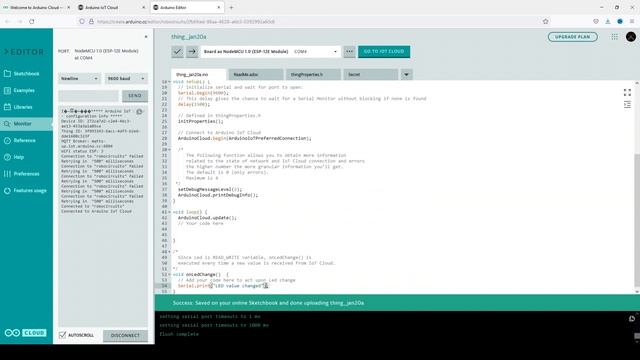Click the Arduino Cloud logo
640x360 pixels.
pyautogui.click(x=25, y=333)
